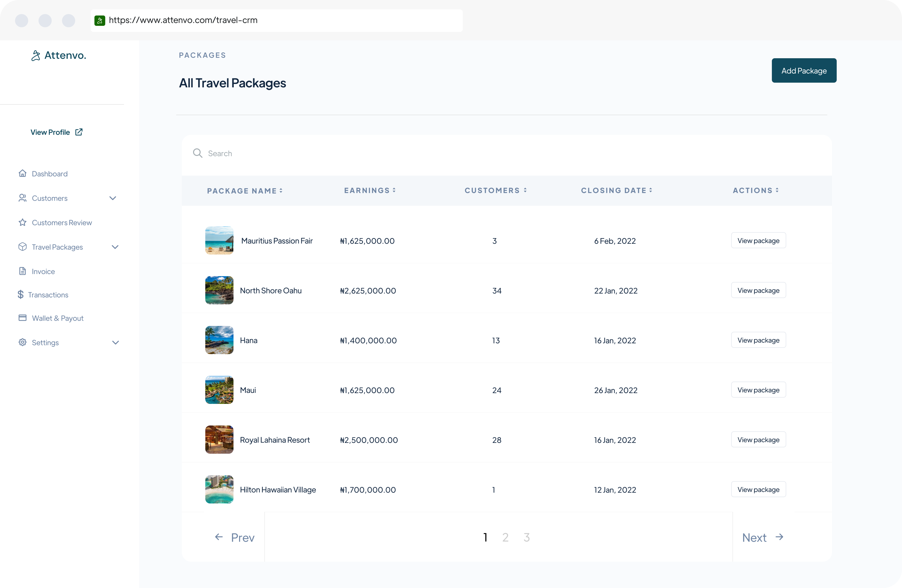
Task: Open the Dashboard menu item
Action: (50, 174)
